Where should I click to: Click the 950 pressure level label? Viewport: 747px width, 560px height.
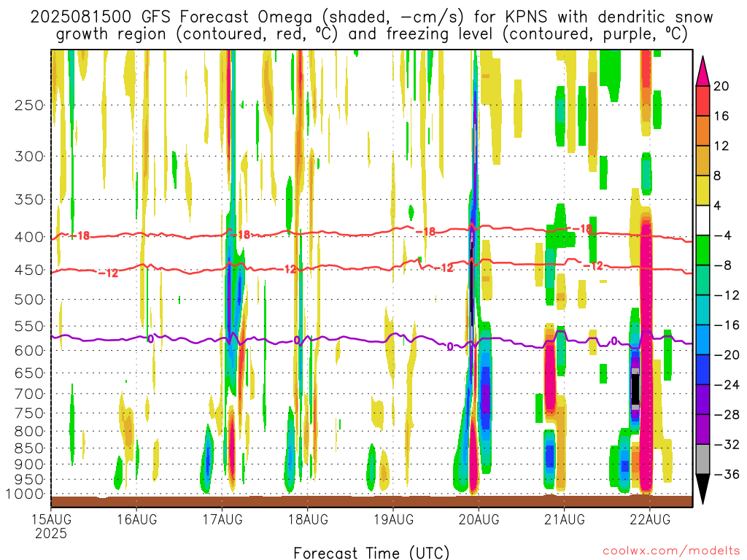click(x=29, y=480)
